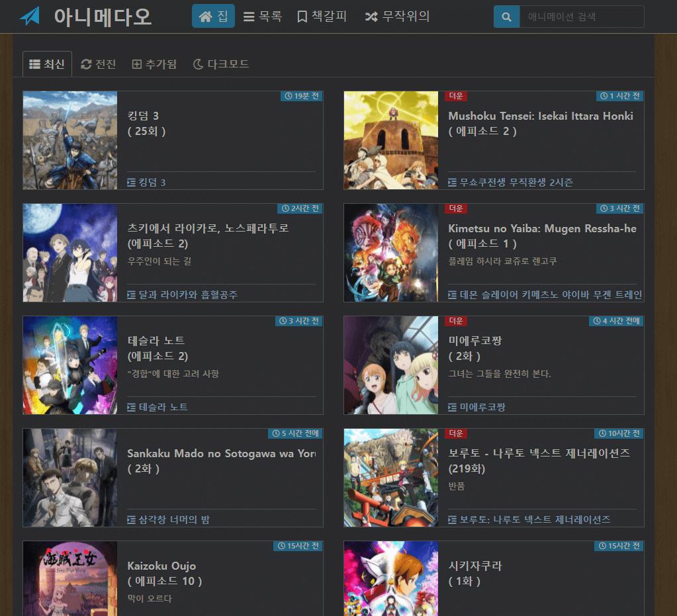Click the 1 시간 전 time badge
The height and width of the screenshot is (616, 677).
click(619, 96)
